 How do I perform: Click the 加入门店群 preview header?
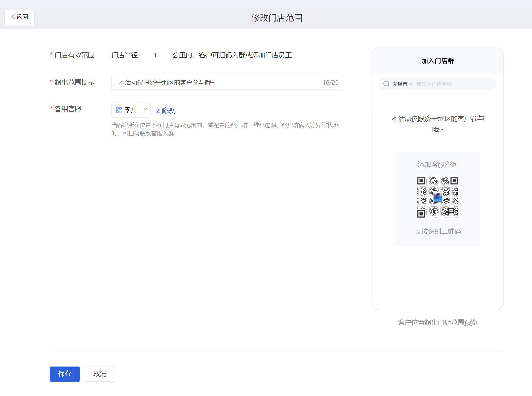(438, 61)
